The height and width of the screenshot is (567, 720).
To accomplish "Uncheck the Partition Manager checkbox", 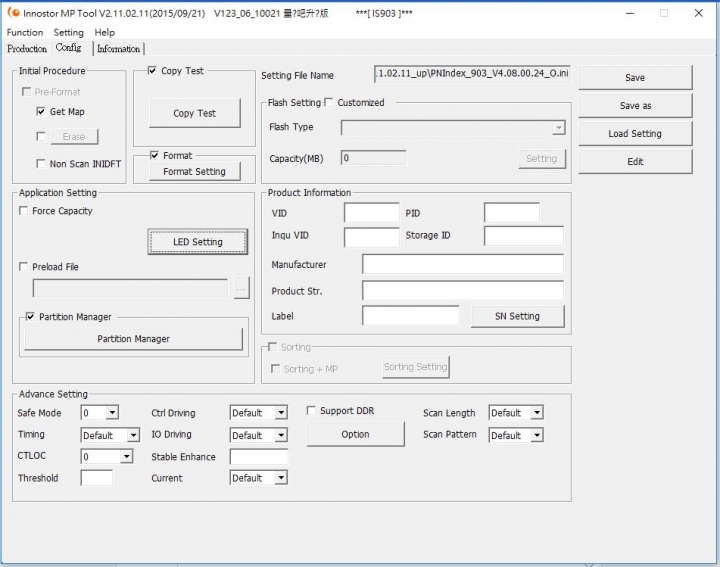I will click(x=30, y=317).
